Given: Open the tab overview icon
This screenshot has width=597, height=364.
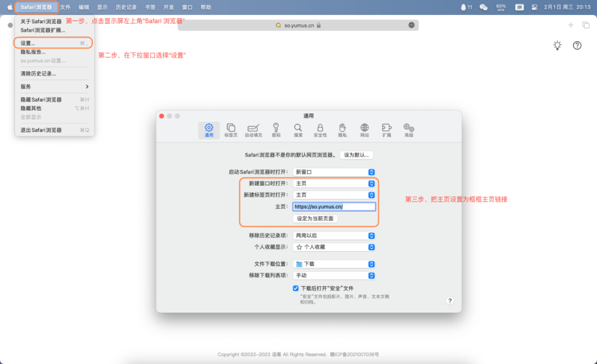Looking at the screenshot, I should point(585,25).
